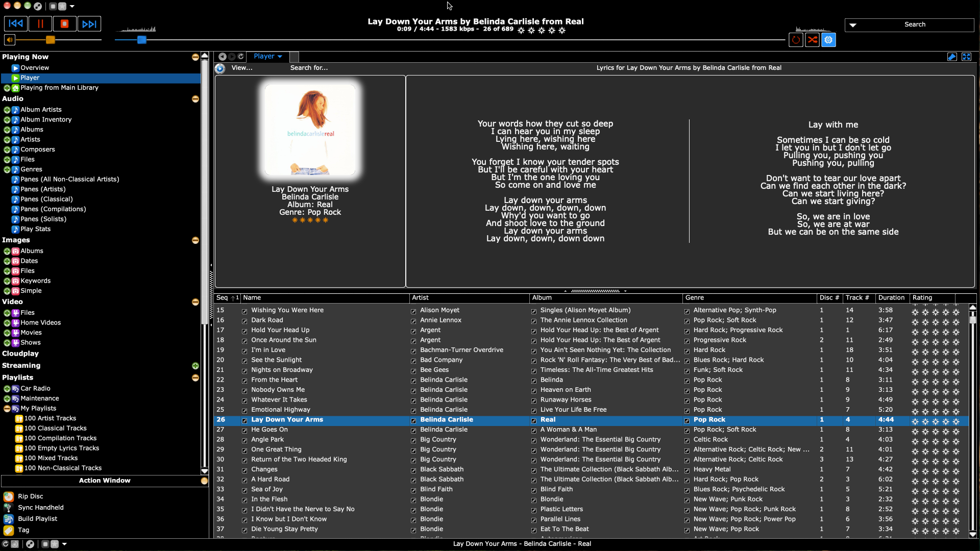Collapse the Audio section
This screenshot has width=980, height=551.
coord(195,99)
